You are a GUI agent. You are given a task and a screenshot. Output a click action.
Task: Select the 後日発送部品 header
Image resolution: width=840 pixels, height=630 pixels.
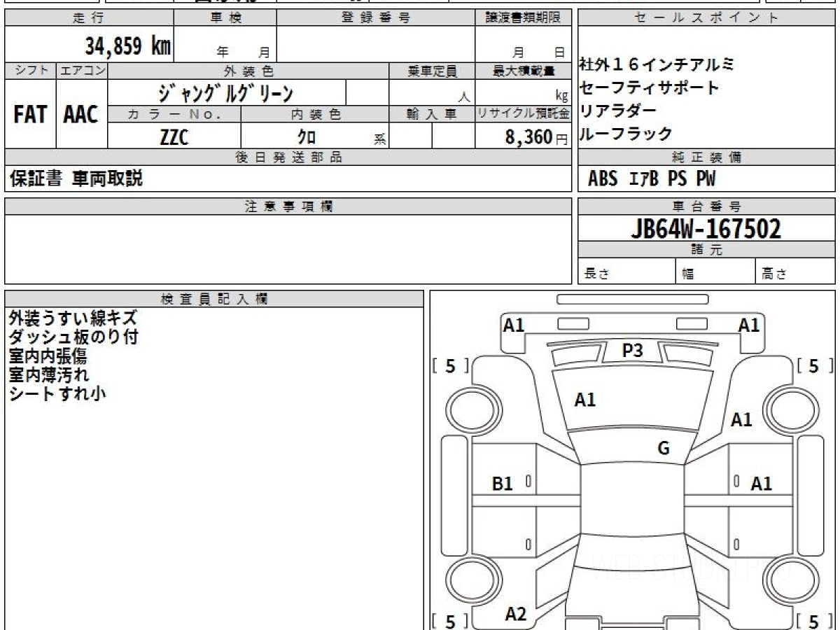tap(288, 157)
